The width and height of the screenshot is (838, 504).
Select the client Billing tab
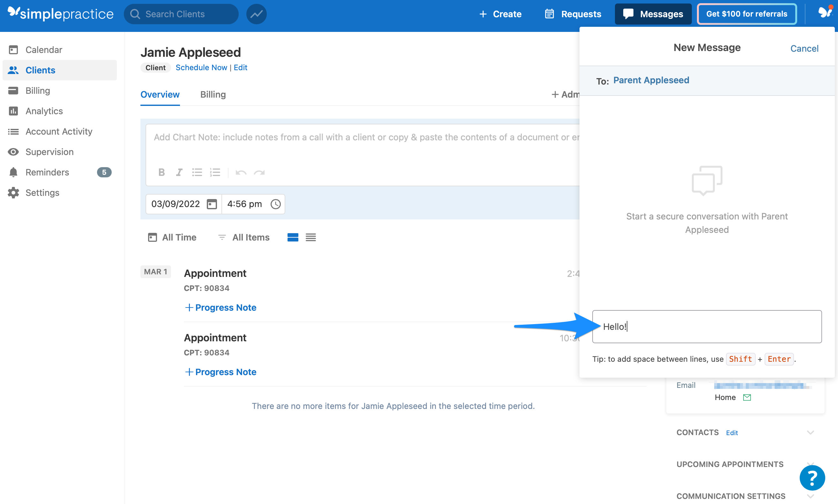coord(213,94)
